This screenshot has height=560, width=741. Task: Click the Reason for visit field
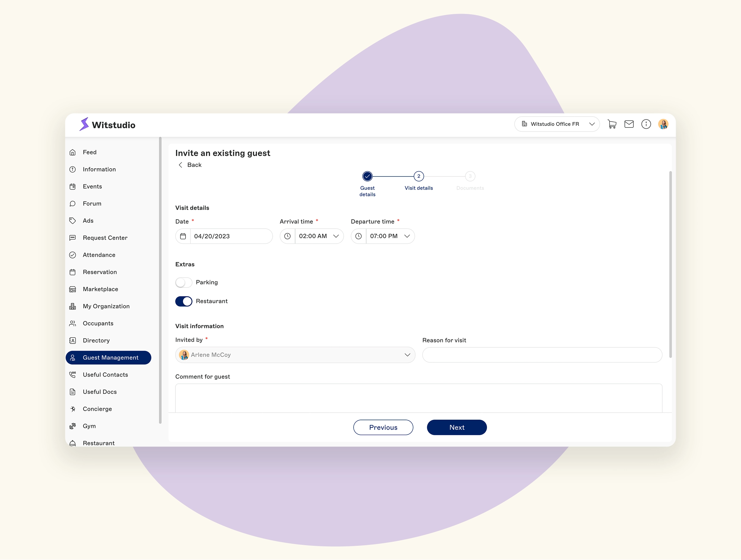click(x=542, y=355)
